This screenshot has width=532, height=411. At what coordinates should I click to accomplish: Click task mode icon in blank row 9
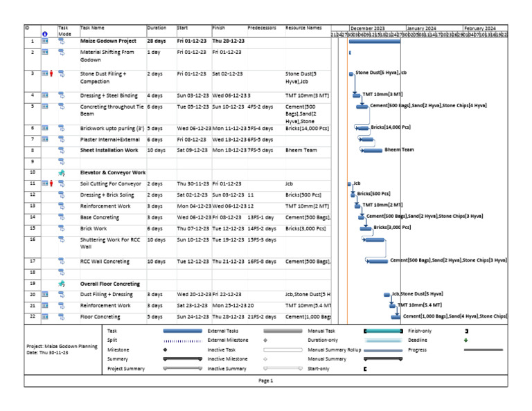coord(62,161)
